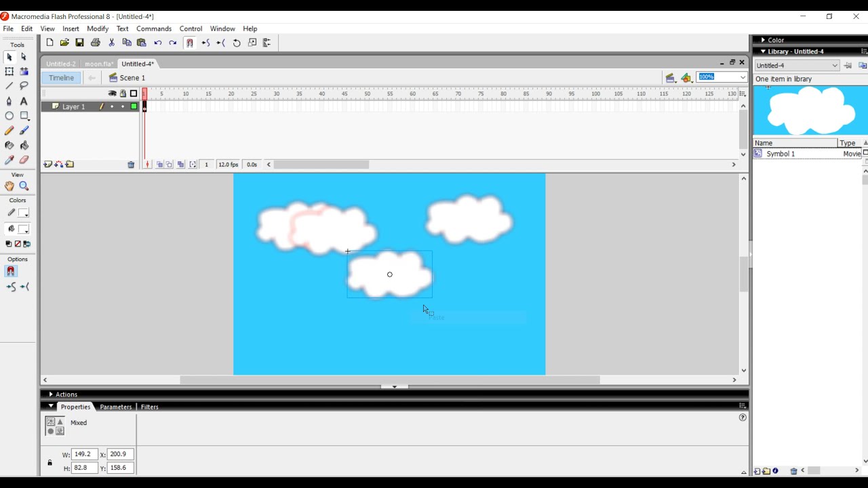Viewport: 868px width, 488px height.
Task: Select the Text tool
Action: [x=24, y=101]
